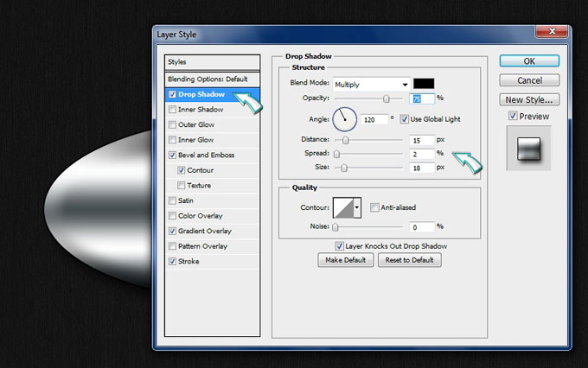Select the Outer Glow row label
The height and width of the screenshot is (368, 588).
click(196, 124)
